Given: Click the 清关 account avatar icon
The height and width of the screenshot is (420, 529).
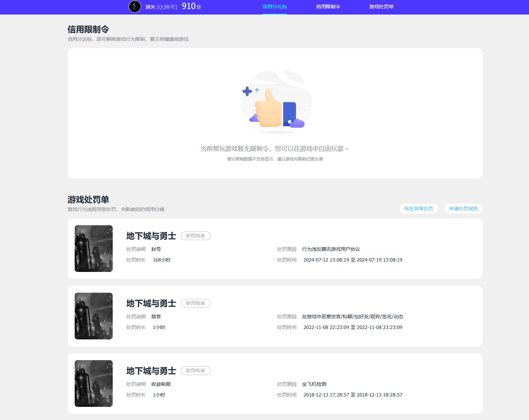Looking at the screenshot, I should pos(135,6).
